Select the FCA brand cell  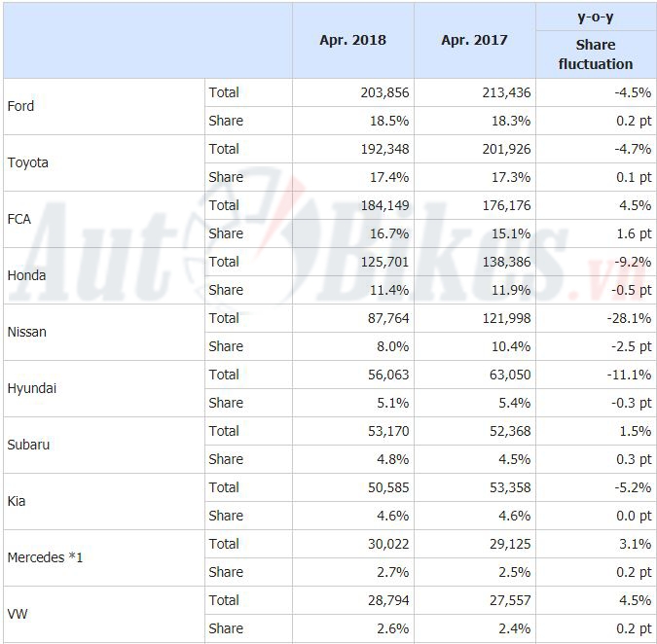[18, 219]
